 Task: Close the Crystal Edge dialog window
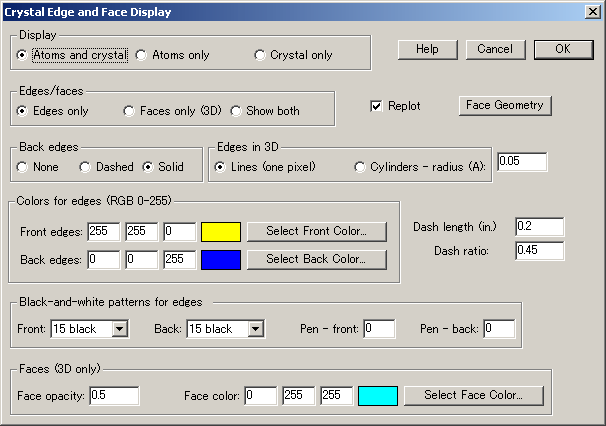[592, 12]
